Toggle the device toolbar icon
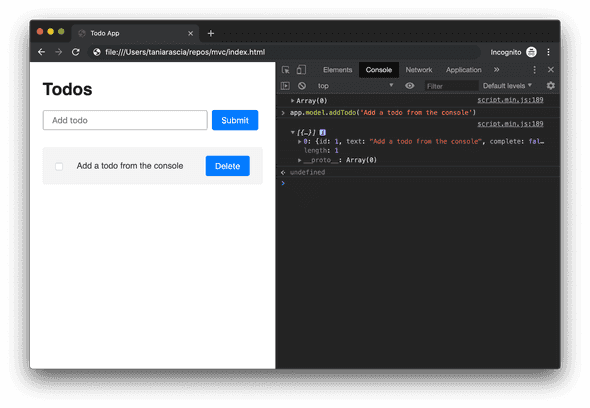 coord(301,70)
